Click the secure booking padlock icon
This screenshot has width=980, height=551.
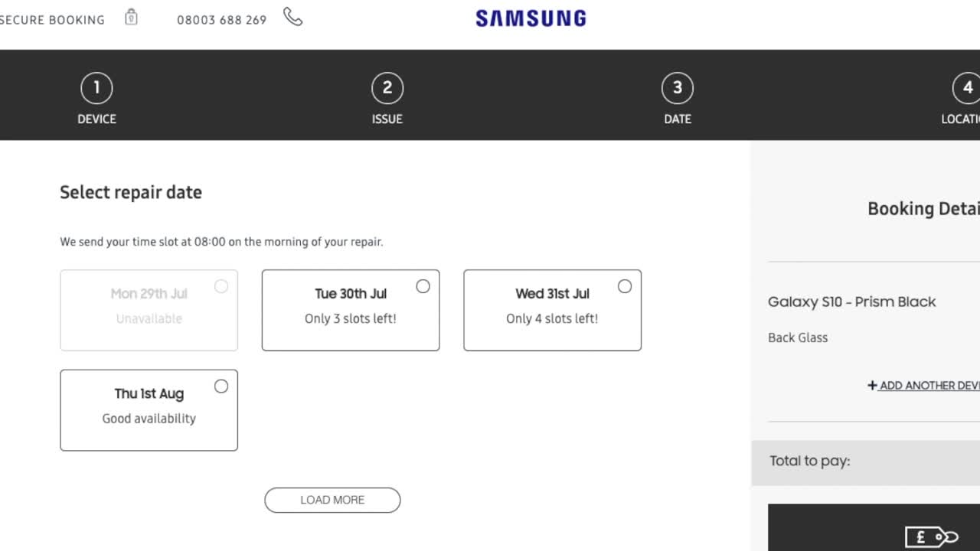(131, 17)
